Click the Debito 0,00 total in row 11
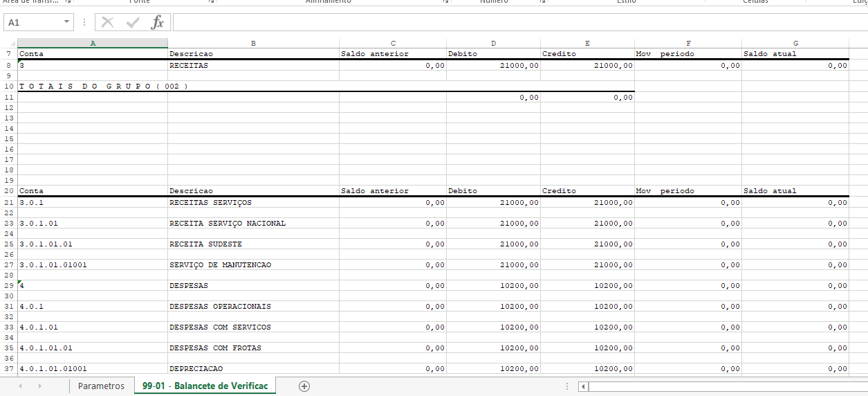 [493, 97]
